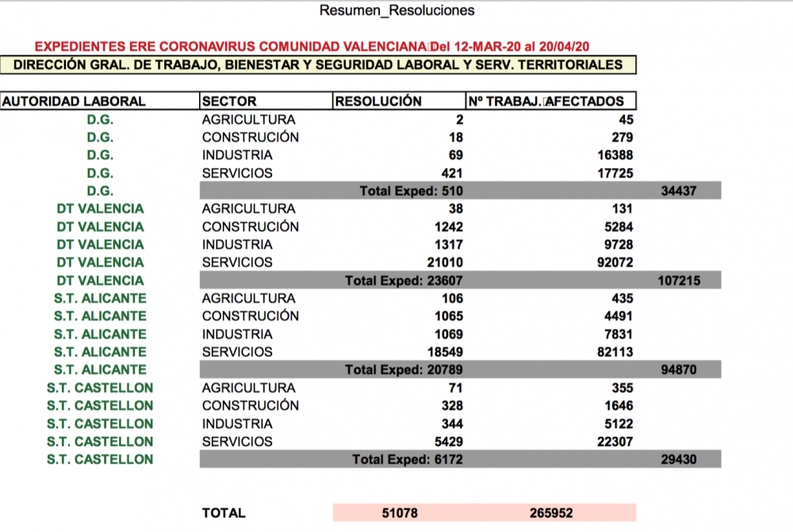This screenshot has height=532, width=793.
Task: Click the AUTORIDAD LABORAL column header
Action: [75, 101]
